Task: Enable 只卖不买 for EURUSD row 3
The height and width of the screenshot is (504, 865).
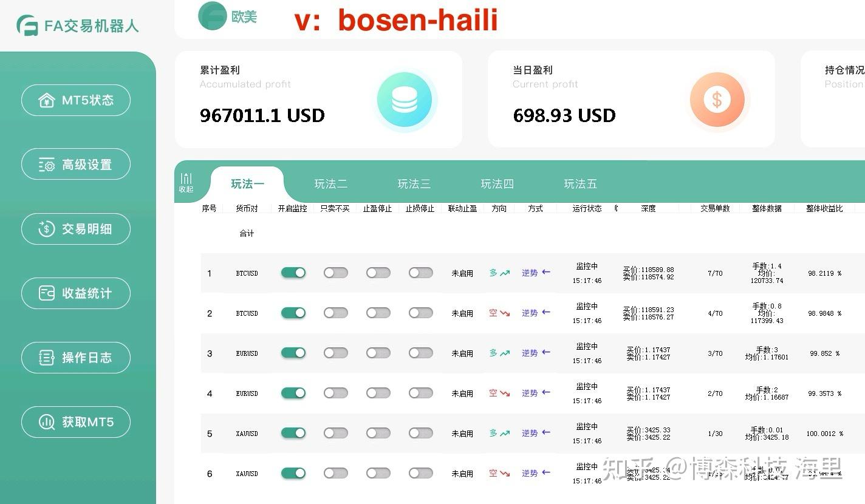Action: (336, 352)
